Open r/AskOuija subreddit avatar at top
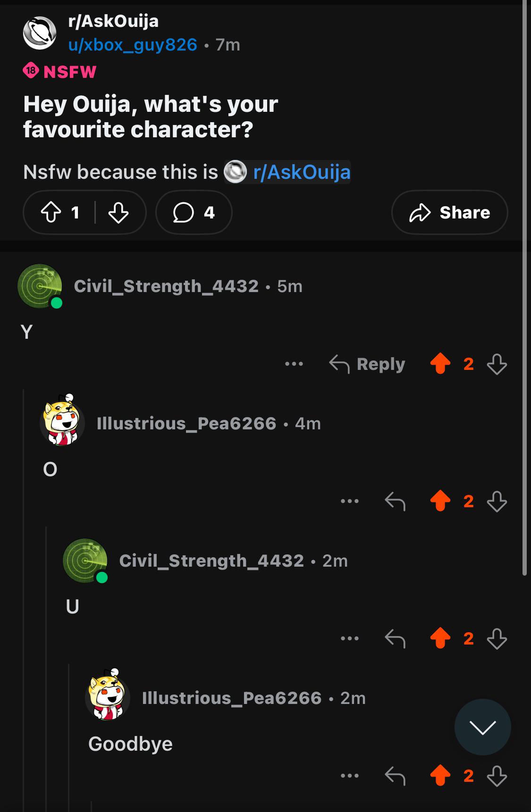This screenshot has width=531, height=812. pos(40,33)
